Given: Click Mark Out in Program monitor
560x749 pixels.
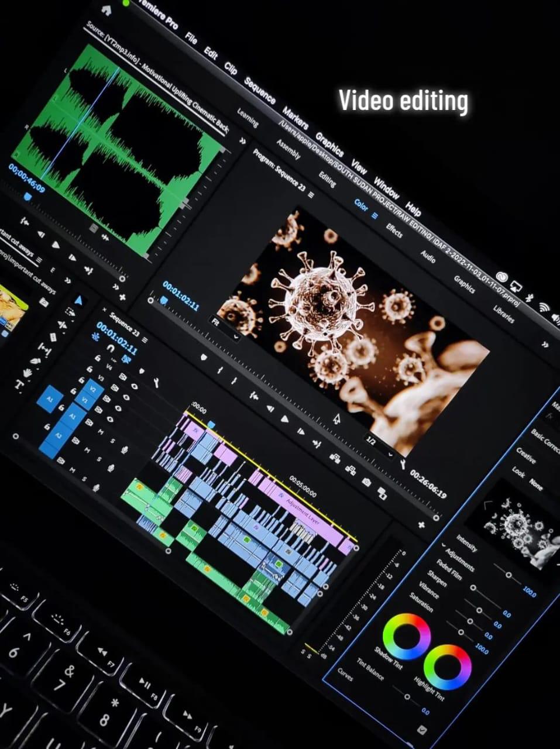Looking at the screenshot, I should (235, 380).
